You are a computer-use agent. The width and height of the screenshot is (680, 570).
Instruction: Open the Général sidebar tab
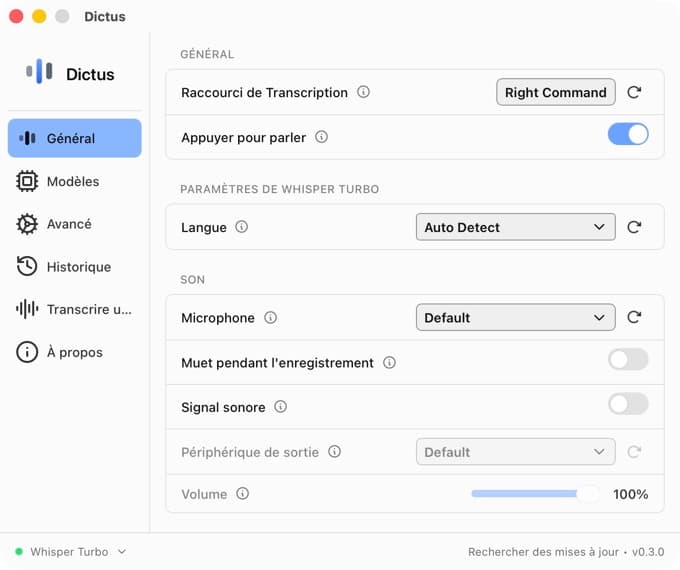[75, 138]
